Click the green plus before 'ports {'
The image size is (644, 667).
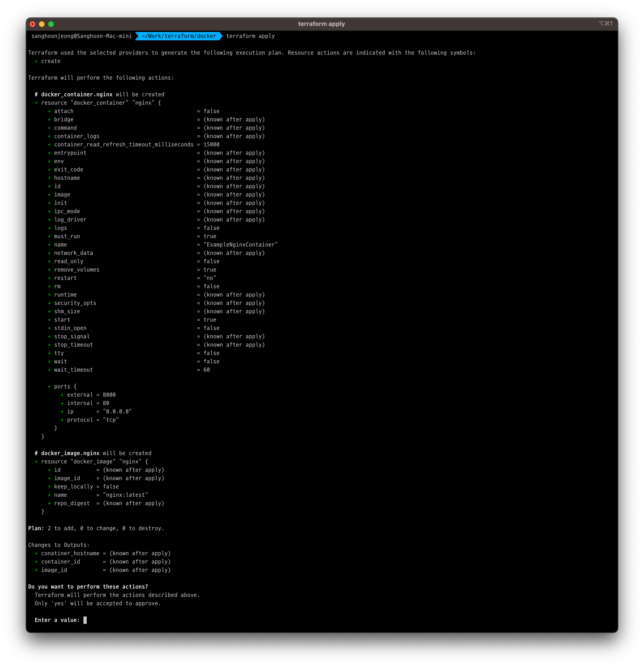(x=49, y=387)
